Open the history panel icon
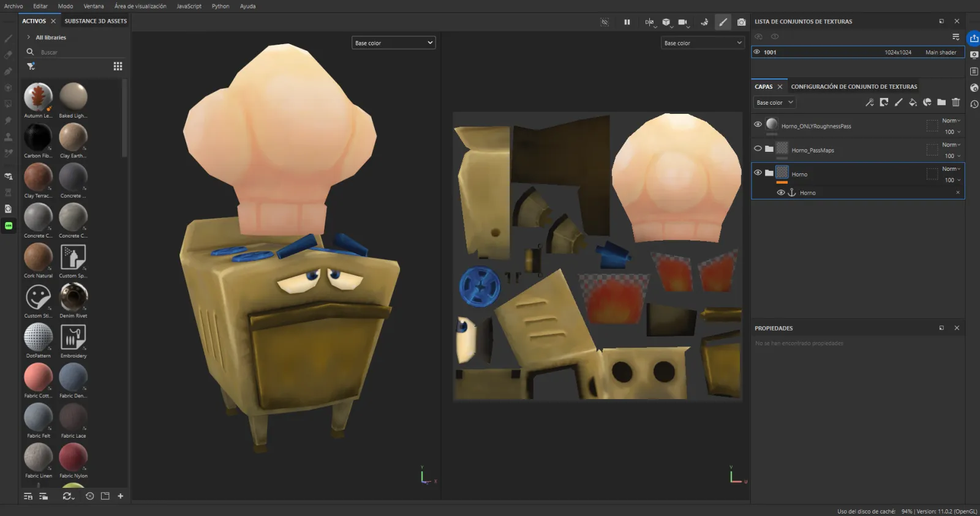 click(x=974, y=104)
